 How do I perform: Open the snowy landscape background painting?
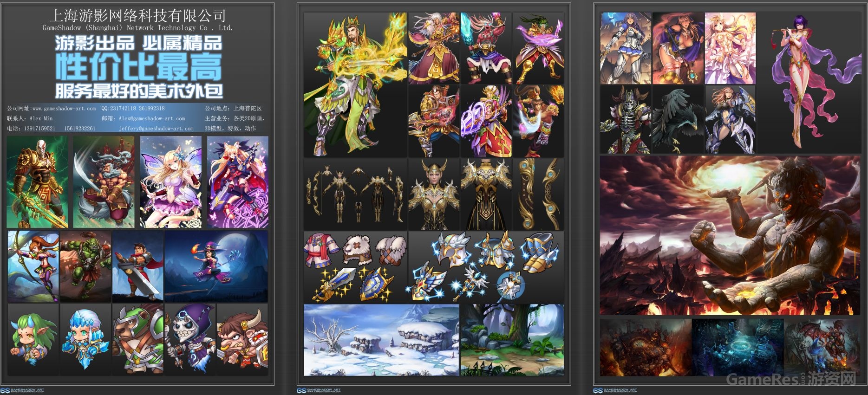(381, 340)
